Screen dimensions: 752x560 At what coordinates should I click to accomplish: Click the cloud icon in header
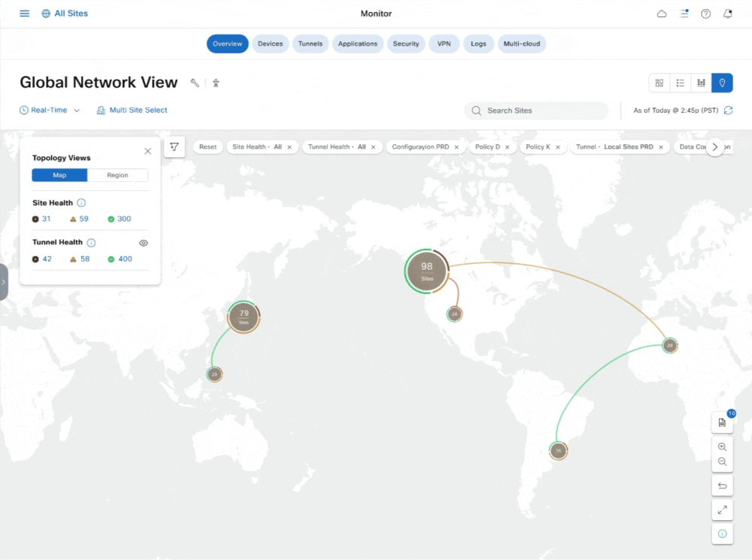point(662,14)
